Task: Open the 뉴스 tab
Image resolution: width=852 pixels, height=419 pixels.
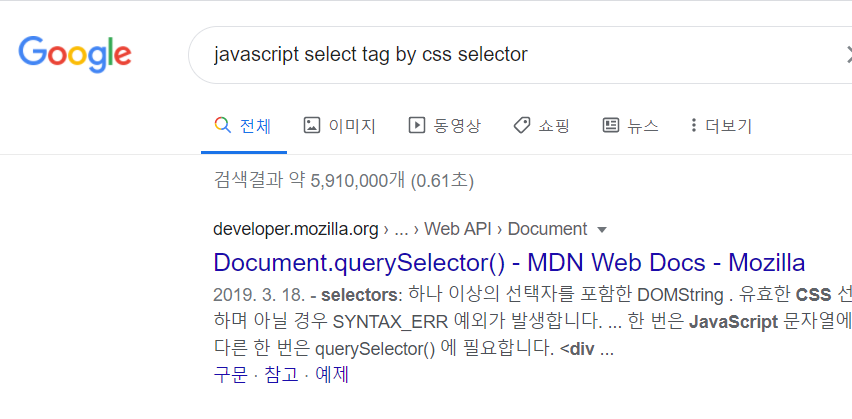Action: coord(630,126)
